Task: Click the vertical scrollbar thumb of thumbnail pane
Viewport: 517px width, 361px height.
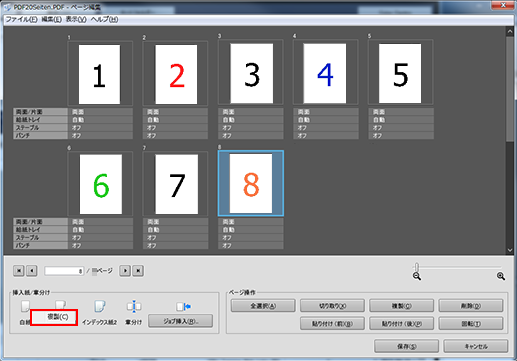Action: point(510,88)
